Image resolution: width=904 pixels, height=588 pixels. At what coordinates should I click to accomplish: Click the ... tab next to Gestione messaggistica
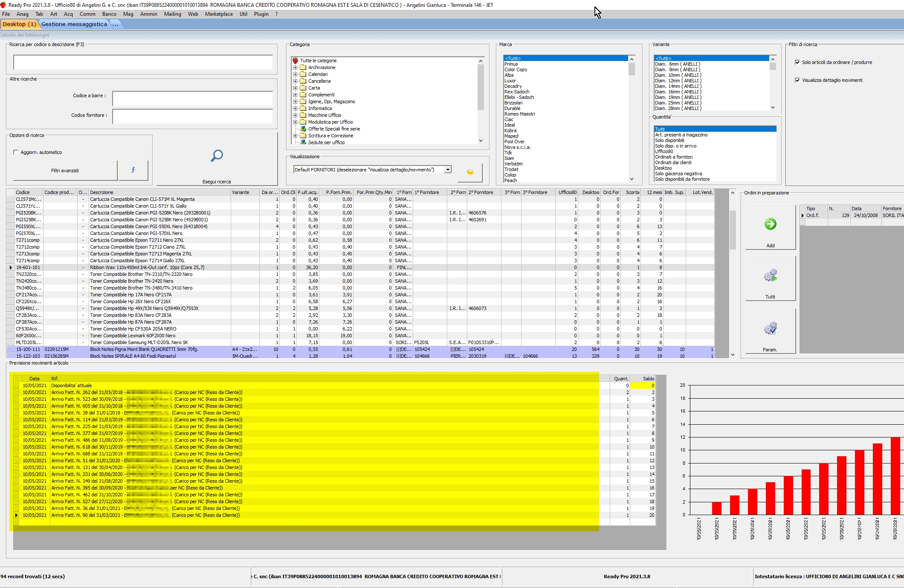116,24
